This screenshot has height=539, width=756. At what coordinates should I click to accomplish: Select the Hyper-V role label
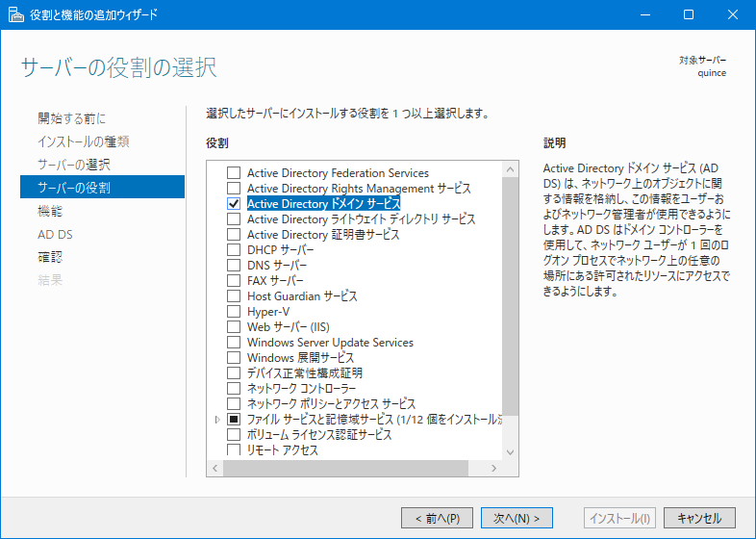click(x=268, y=312)
